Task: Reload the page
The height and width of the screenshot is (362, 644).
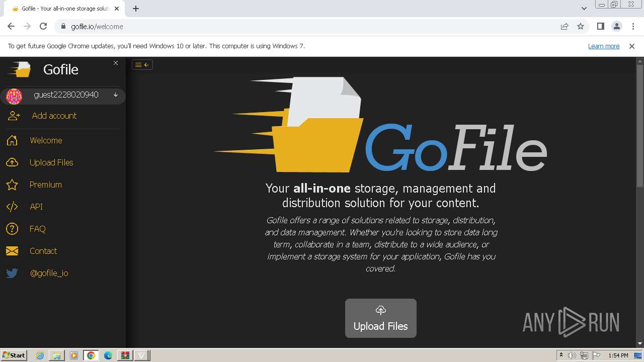Action: pyautogui.click(x=43, y=26)
